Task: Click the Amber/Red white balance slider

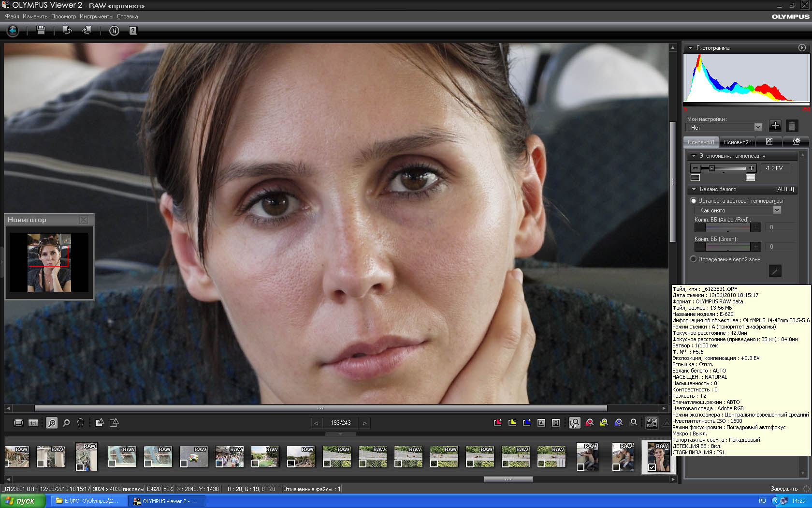Action: coord(728,227)
